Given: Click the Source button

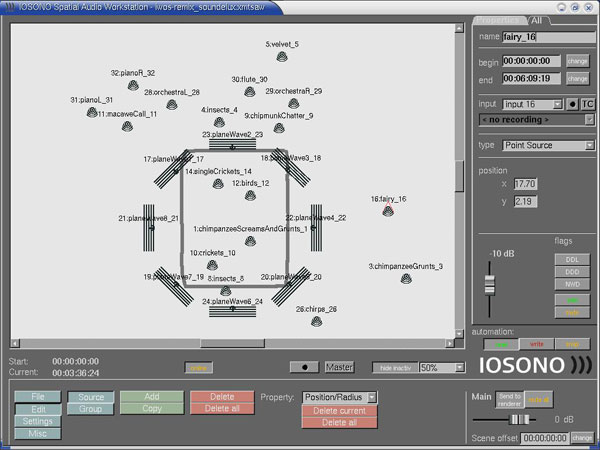Looking at the screenshot, I should (91, 397).
